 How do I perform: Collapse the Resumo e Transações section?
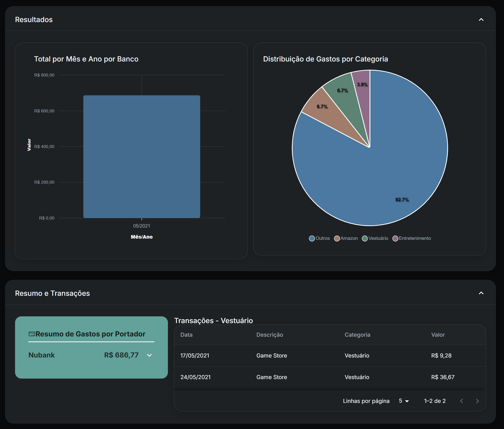coord(481,293)
